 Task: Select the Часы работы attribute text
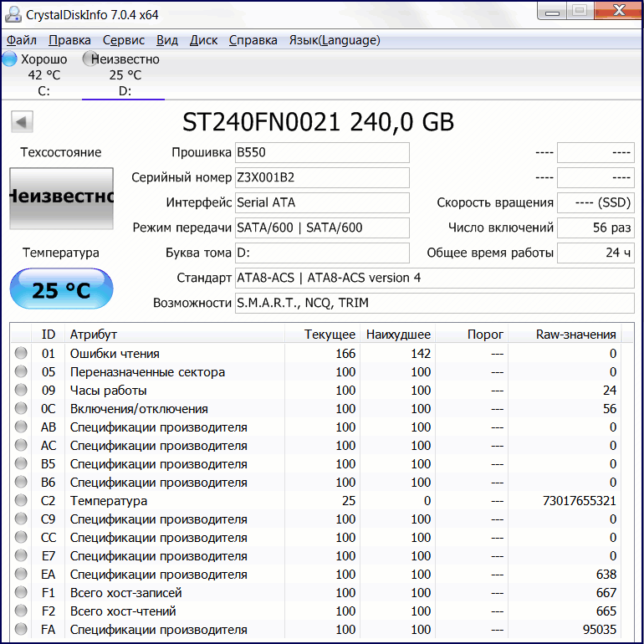coord(109,391)
